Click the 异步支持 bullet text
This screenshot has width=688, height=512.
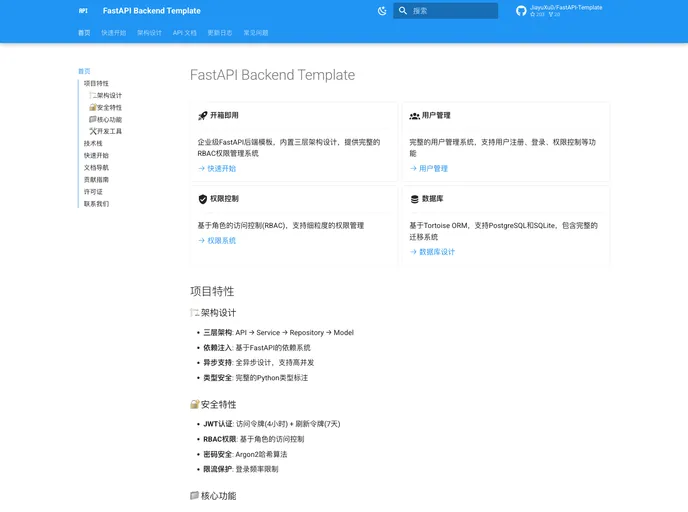click(x=258, y=363)
